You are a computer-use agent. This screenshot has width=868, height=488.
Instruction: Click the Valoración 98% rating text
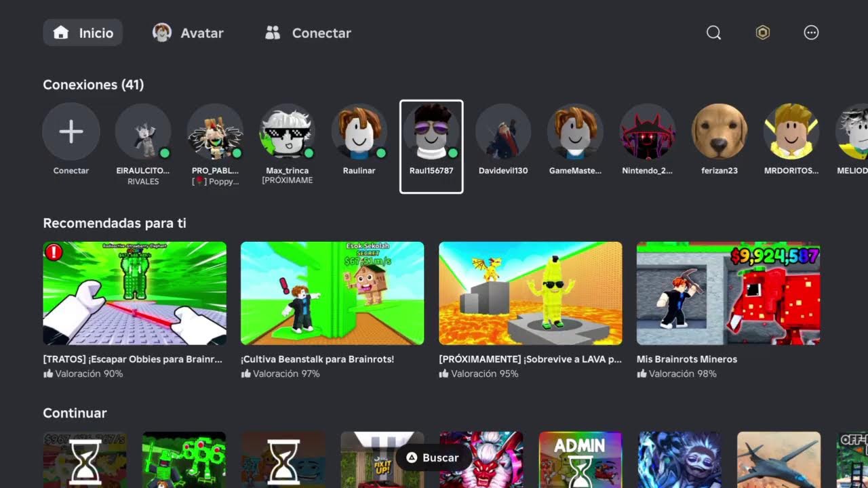(683, 373)
